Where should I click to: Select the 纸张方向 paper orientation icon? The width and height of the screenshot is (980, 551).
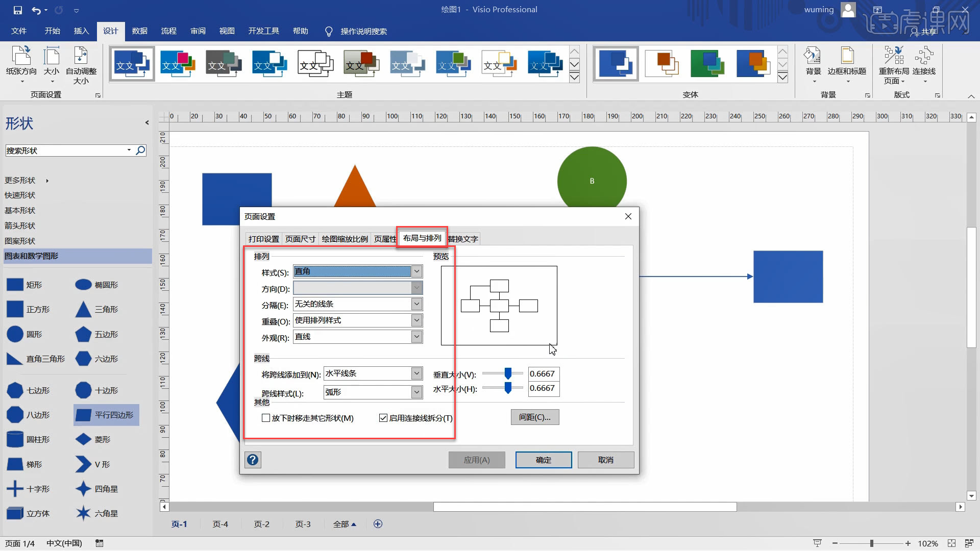21,63
